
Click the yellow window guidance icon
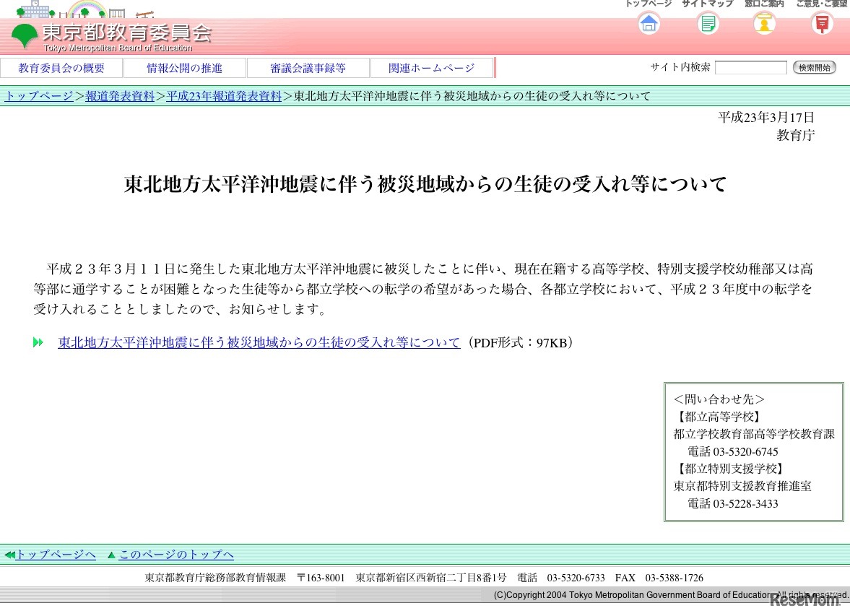point(764,24)
